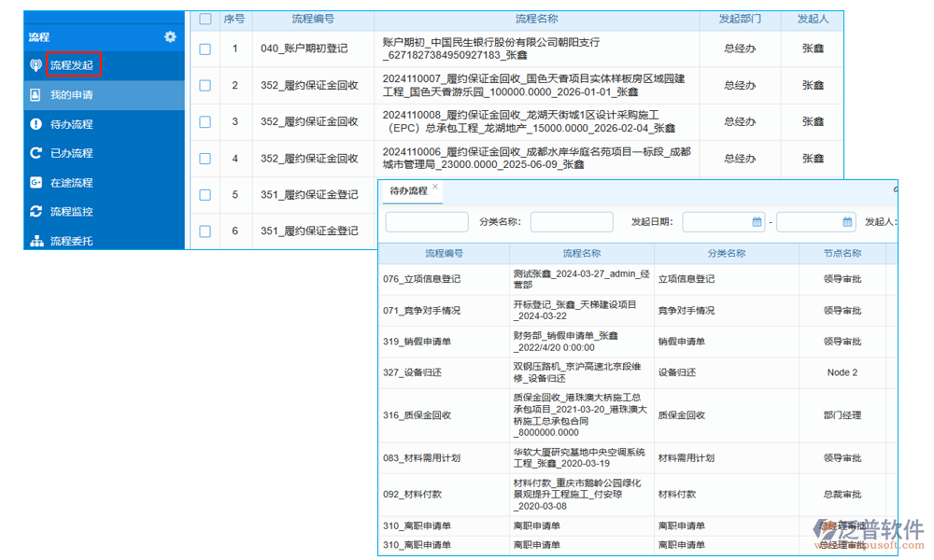Open 待办流程 via its exclamation icon
This screenshot has height=560, width=934.
pos(35,121)
